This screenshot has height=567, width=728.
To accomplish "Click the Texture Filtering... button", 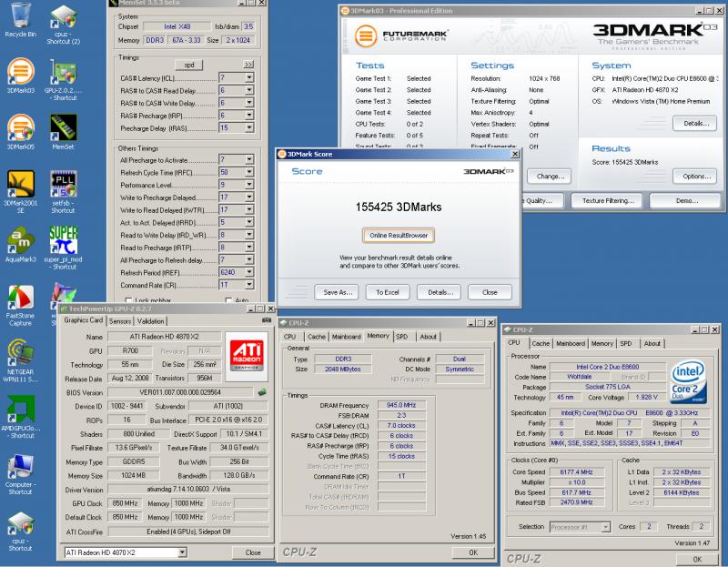I will click(606, 200).
